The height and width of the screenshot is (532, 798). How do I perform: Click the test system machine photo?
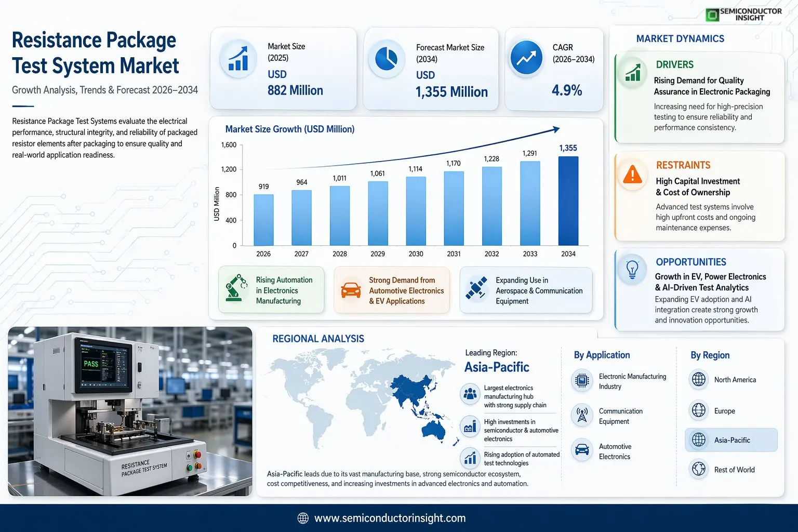130,411
